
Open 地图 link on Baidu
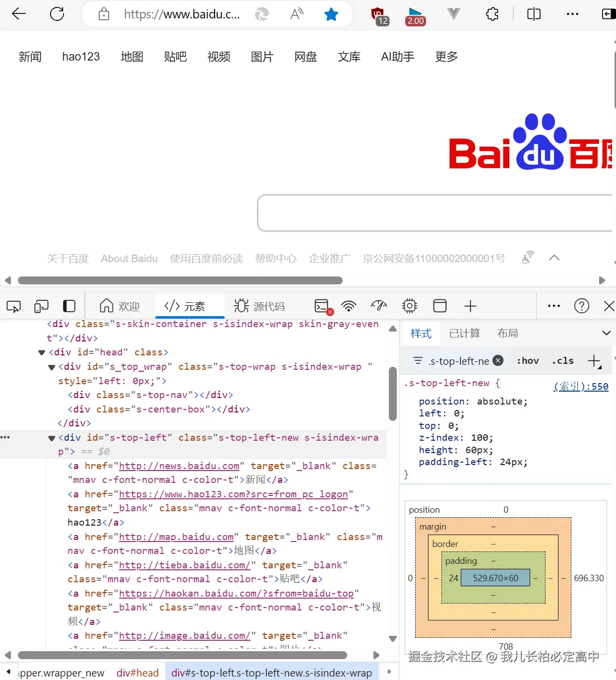132,57
